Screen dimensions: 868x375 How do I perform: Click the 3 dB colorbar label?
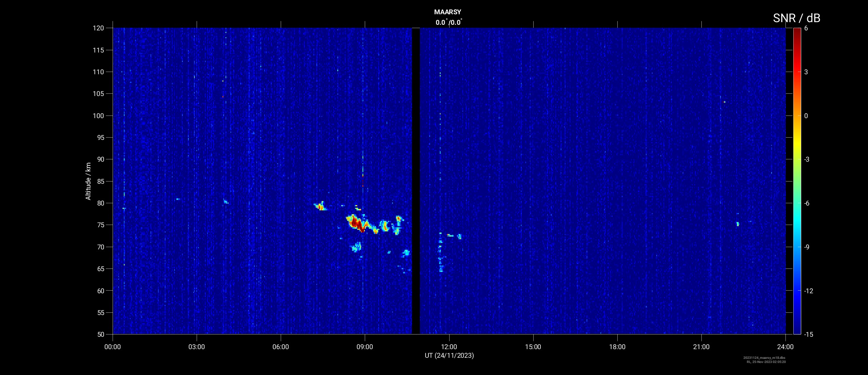coord(806,72)
